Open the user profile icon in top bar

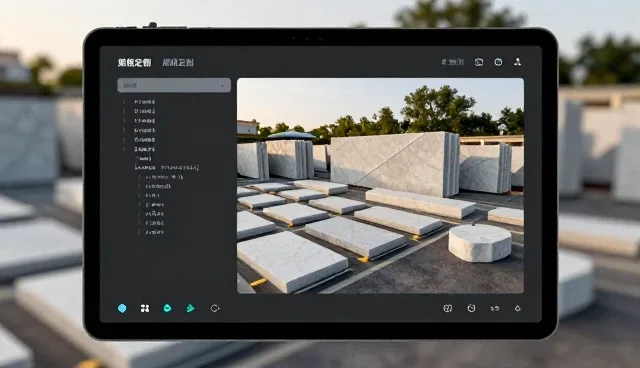point(518,62)
